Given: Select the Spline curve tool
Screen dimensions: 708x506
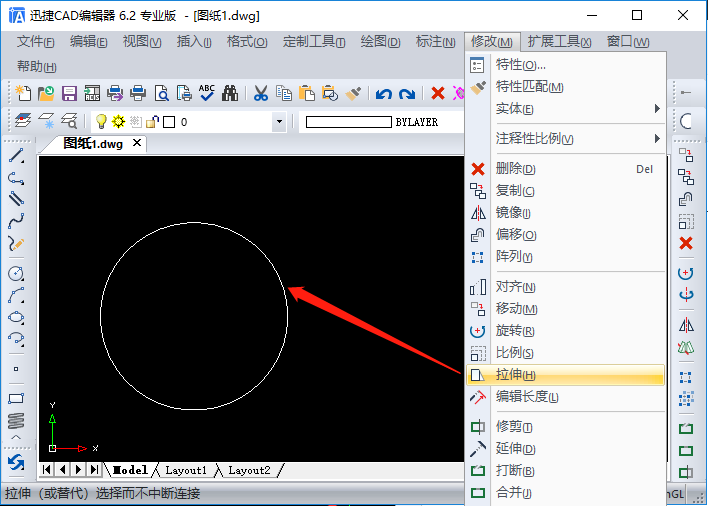Looking at the screenshot, I should pyautogui.click(x=16, y=221).
